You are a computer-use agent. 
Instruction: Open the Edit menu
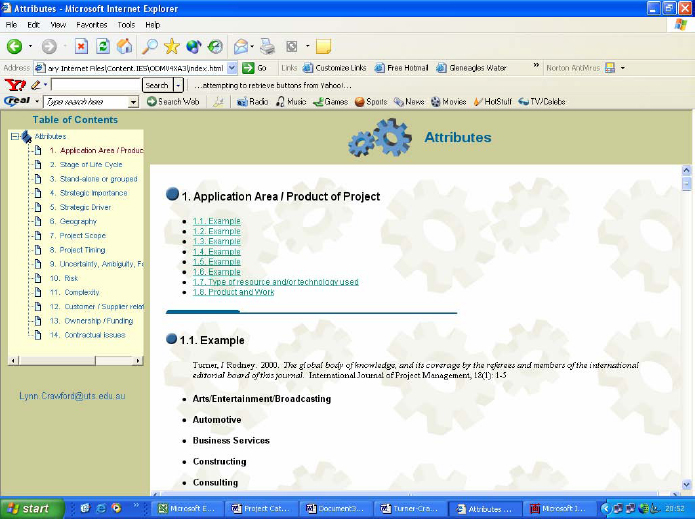(x=33, y=25)
